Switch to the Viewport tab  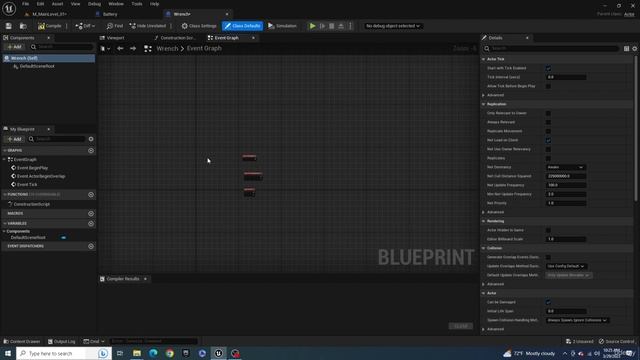coord(115,38)
